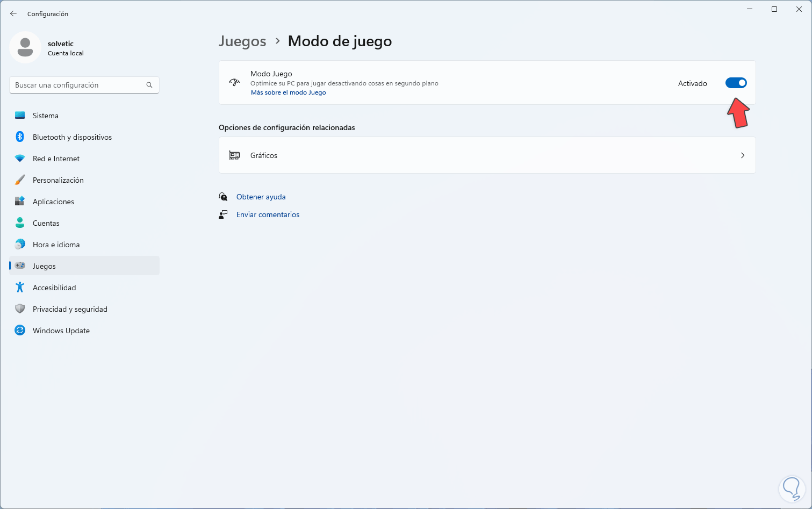Click the Juegos breadcrumb in the header
This screenshot has width=812, height=509.
tap(242, 41)
